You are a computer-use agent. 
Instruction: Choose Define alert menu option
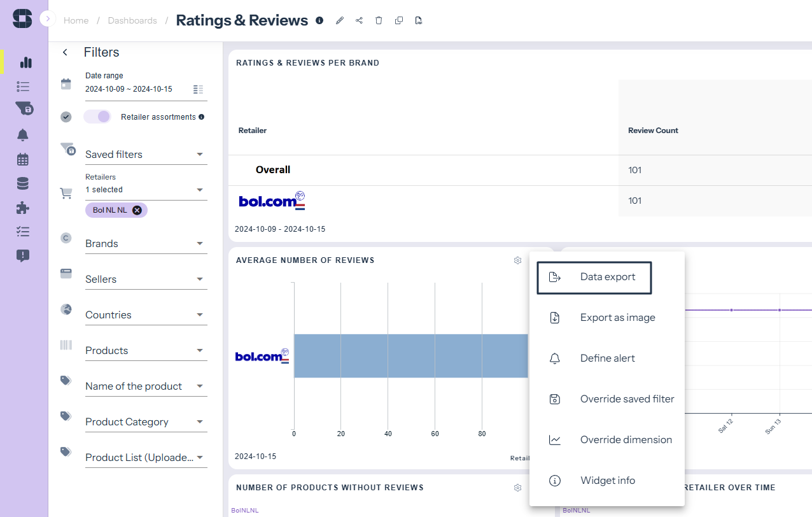point(607,358)
